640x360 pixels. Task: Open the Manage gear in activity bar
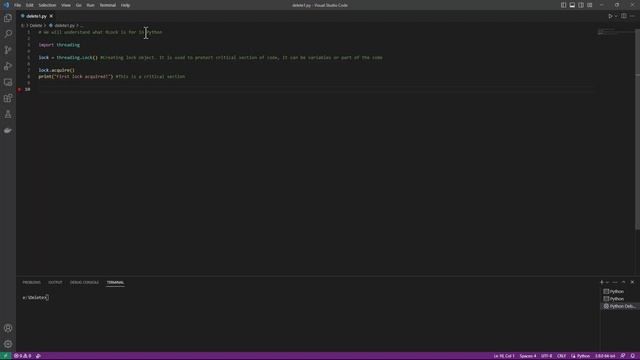[x=8, y=344]
